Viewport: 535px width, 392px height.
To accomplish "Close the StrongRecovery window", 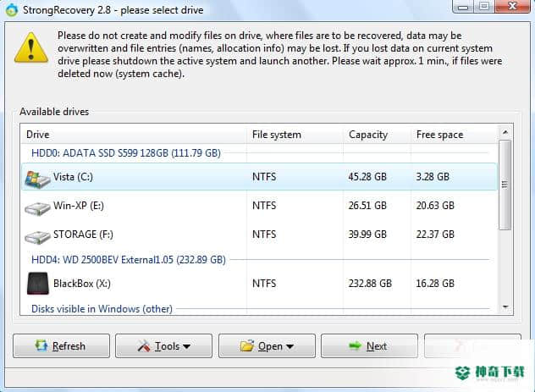I will pyautogui.click(x=512, y=7).
